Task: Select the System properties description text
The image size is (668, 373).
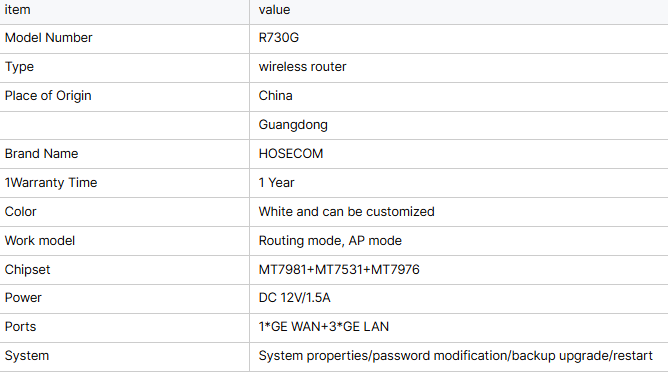Action: [456, 356]
